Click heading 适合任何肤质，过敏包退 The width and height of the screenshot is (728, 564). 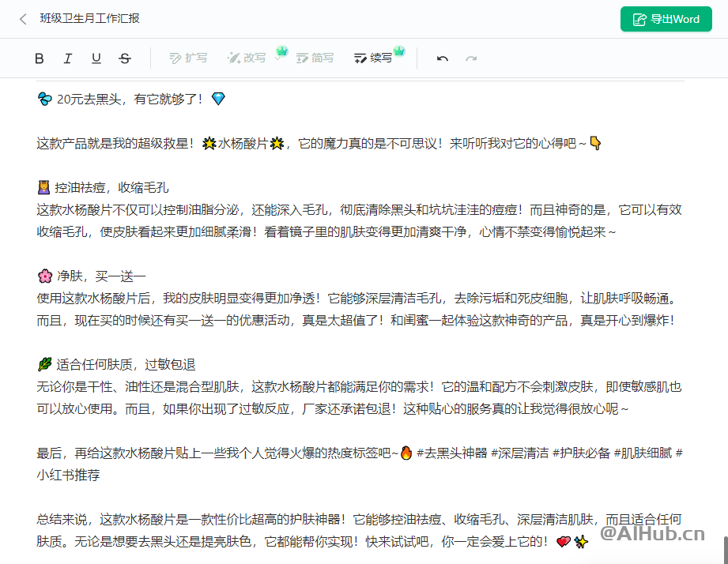coord(126,365)
